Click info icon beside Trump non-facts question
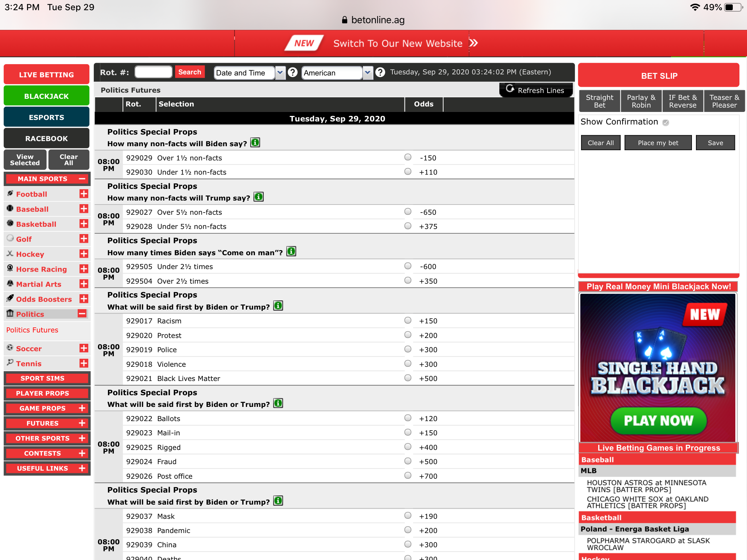This screenshot has height=560, width=747. pos(259,197)
